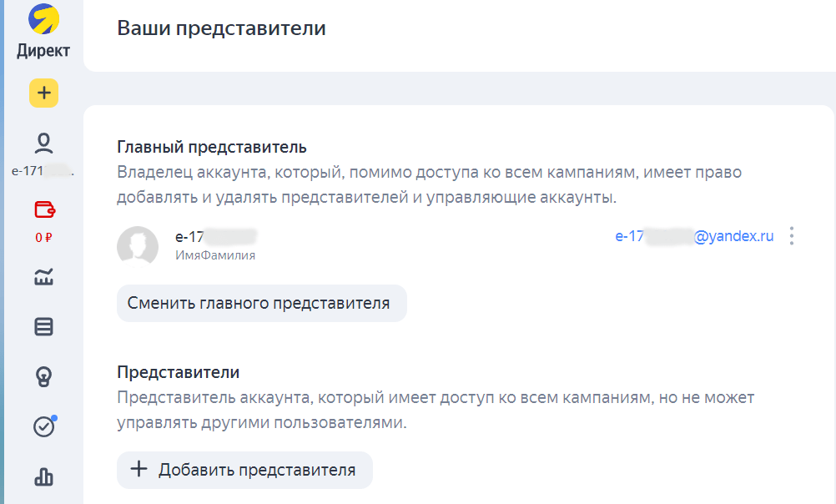Click the "Ваши представители" page heading
Screen dimensions: 836x504
(221, 28)
